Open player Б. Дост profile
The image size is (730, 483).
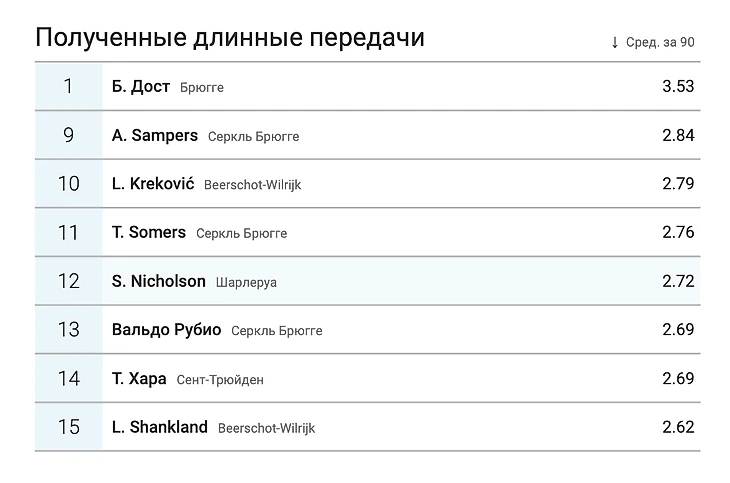141,87
